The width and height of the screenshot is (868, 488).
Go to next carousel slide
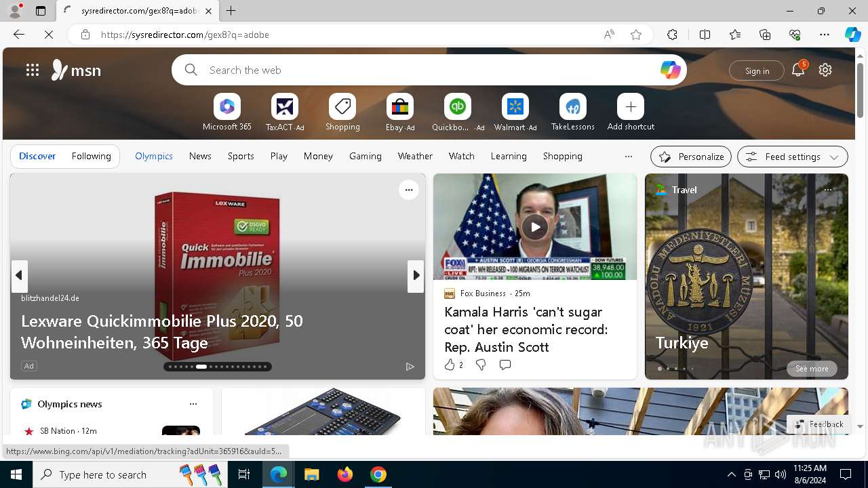pos(416,276)
